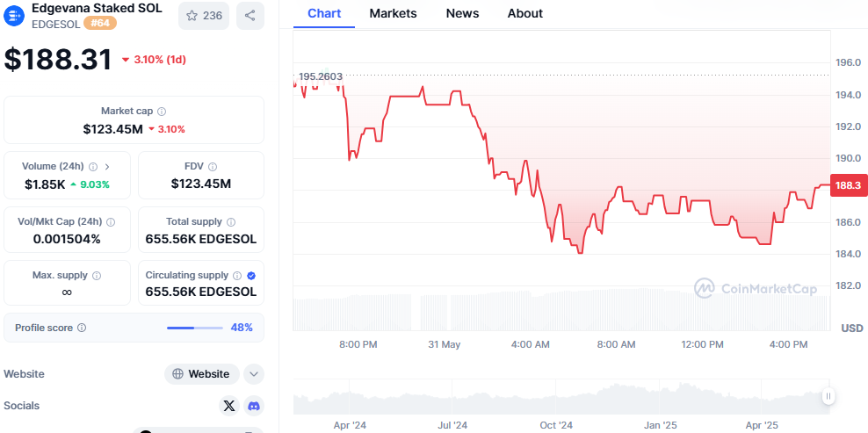Select the About tab
This screenshot has width=868, height=433.
click(x=524, y=13)
